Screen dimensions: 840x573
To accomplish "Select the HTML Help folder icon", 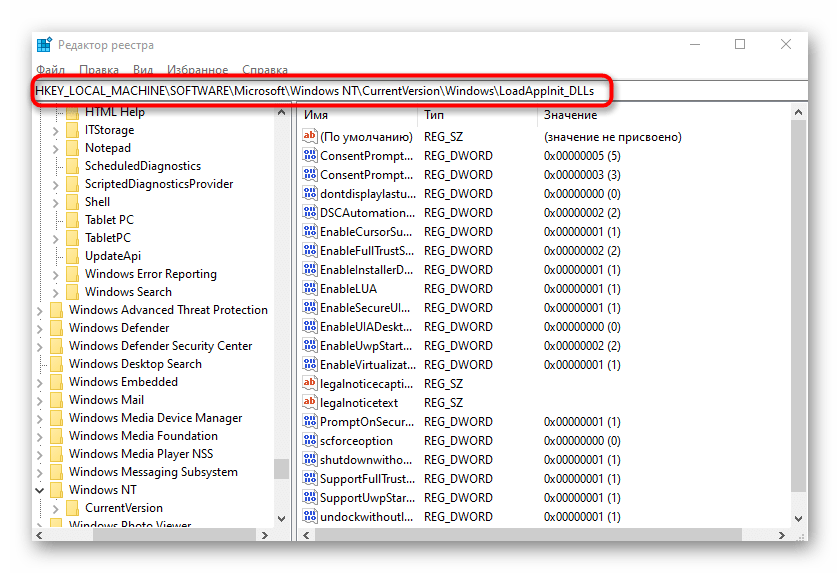I will coord(72,112).
